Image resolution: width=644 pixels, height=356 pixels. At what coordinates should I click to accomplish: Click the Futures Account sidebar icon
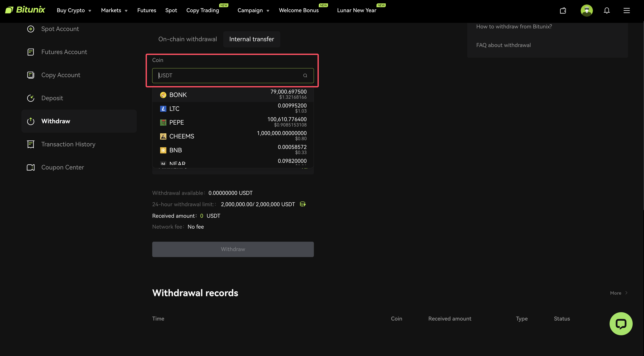coord(31,52)
